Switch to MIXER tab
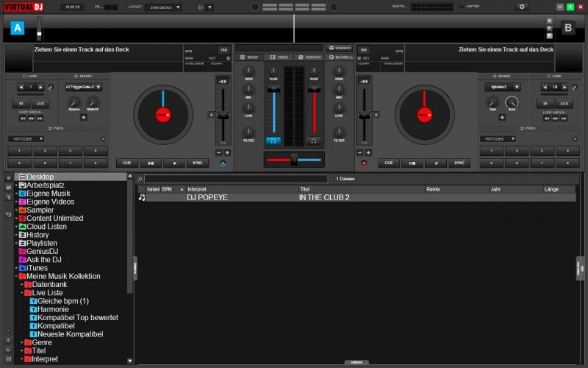This screenshot has height=368, width=588. (249, 57)
